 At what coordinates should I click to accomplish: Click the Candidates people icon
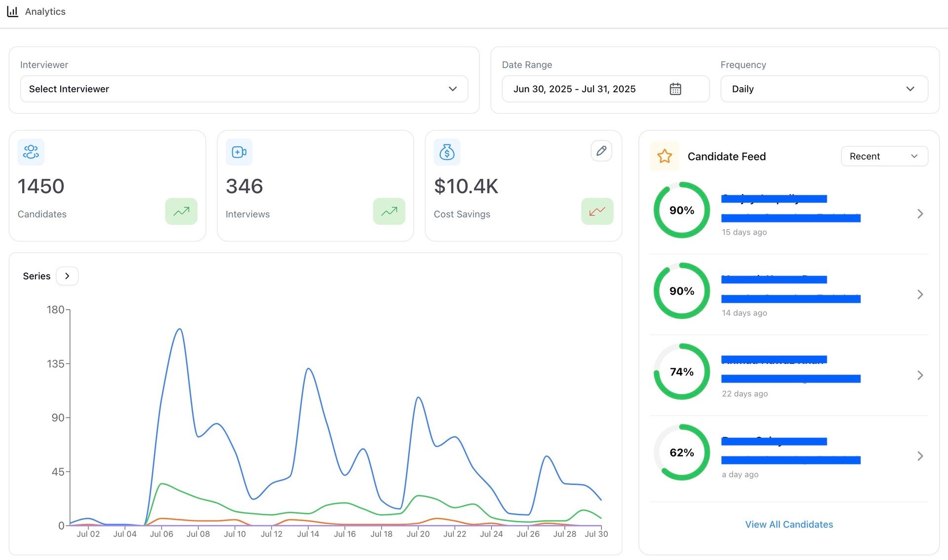click(31, 152)
